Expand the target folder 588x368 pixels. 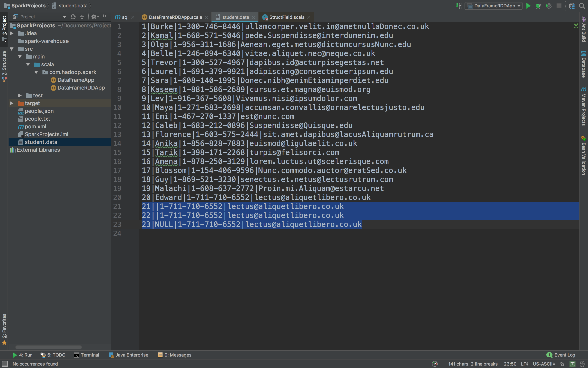(12, 103)
